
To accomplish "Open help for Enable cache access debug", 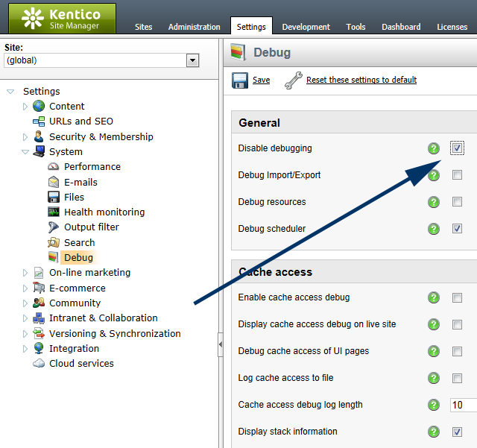I will click(434, 297).
